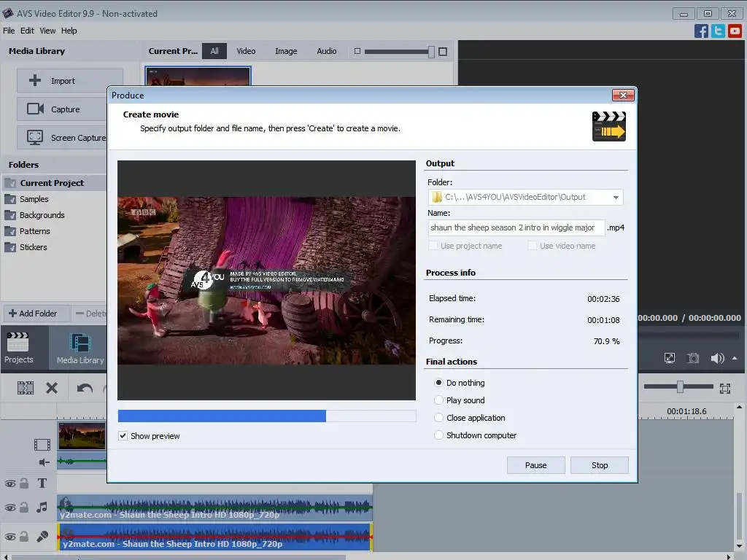The width and height of the screenshot is (747, 560).
Task: Click the Capture camera icon
Action: (x=35, y=109)
